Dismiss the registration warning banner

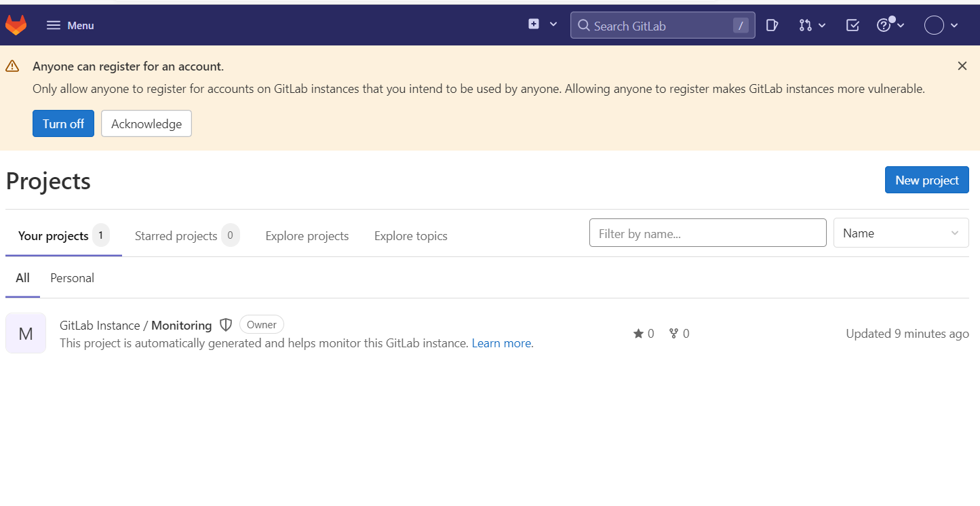pos(962,66)
